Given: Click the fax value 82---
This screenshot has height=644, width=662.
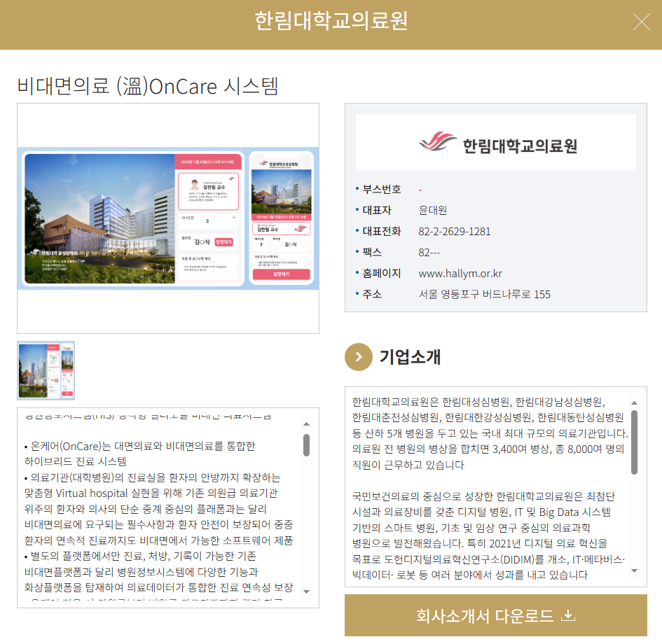Looking at the screenshot, I should [429, 253].
